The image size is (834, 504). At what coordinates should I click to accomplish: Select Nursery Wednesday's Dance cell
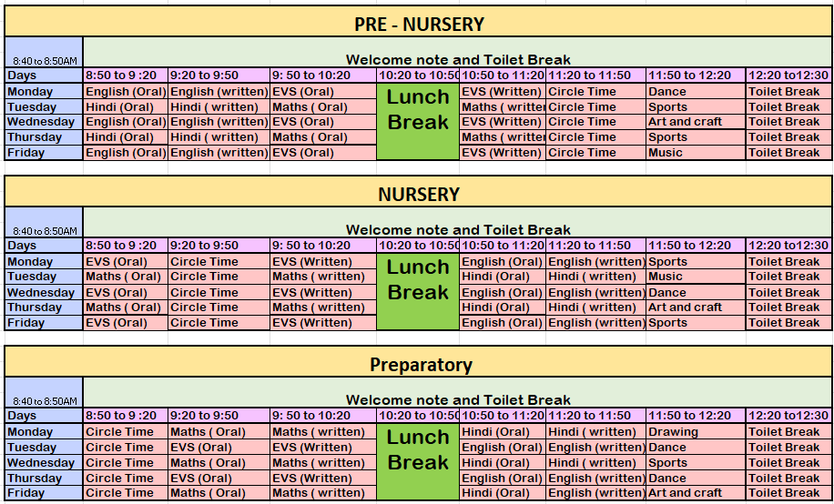[x=695, y=293]
